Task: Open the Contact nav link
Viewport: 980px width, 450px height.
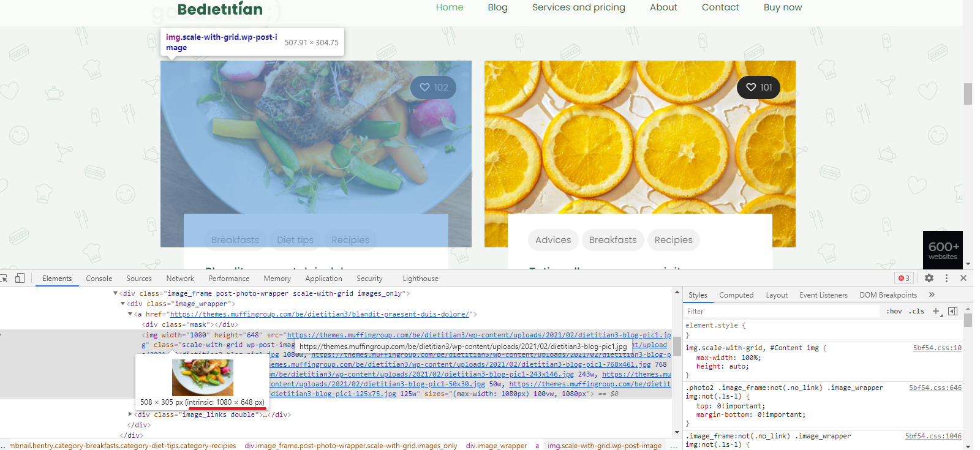Action: [x=720, y=7]
